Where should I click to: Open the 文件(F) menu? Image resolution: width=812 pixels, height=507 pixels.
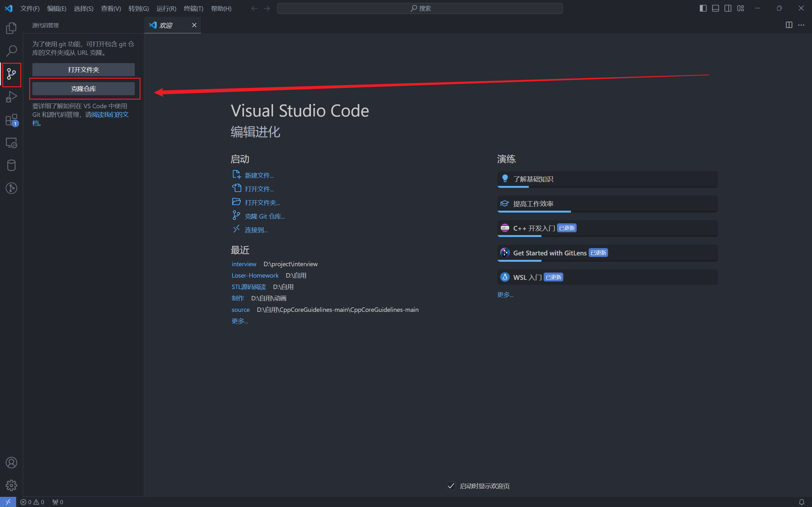(30, 8)
